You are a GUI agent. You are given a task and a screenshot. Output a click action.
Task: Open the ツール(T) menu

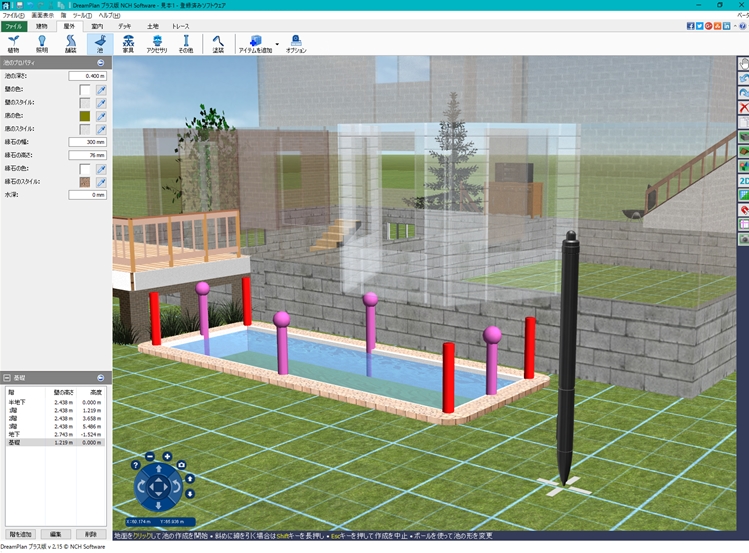pyautogui.click(x=82, y=15)
